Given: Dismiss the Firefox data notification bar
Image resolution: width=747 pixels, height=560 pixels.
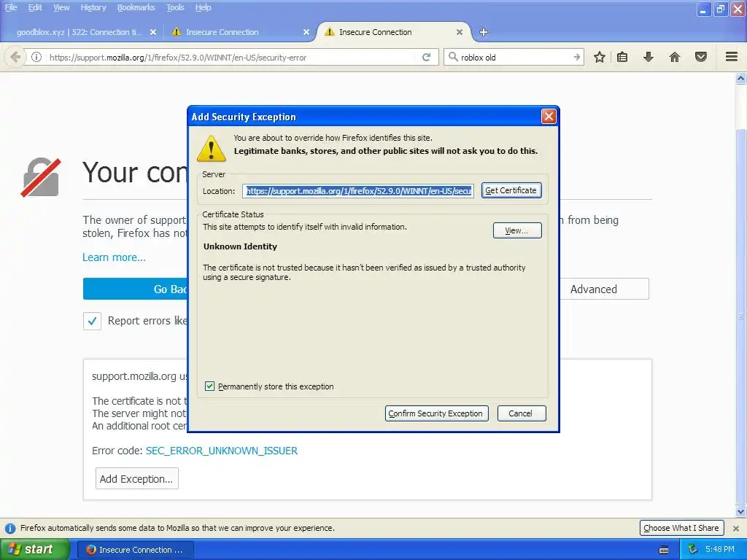Looking at the screenshot, I should pyautogui.click(x=735, y=528).
